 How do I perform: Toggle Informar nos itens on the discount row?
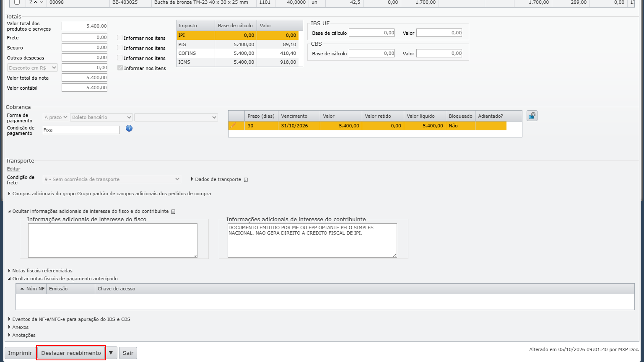pos(120,68)
